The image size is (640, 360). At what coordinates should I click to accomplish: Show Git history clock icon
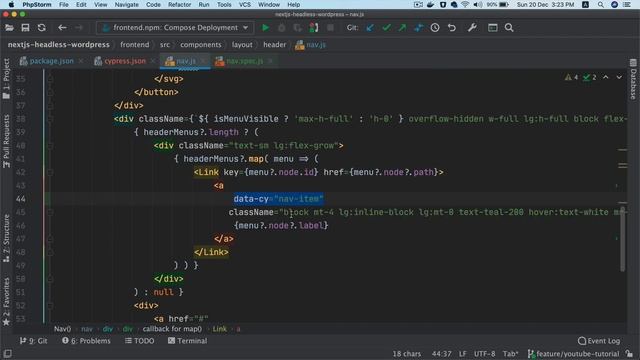pyautogui.click(x=435, y=28)
